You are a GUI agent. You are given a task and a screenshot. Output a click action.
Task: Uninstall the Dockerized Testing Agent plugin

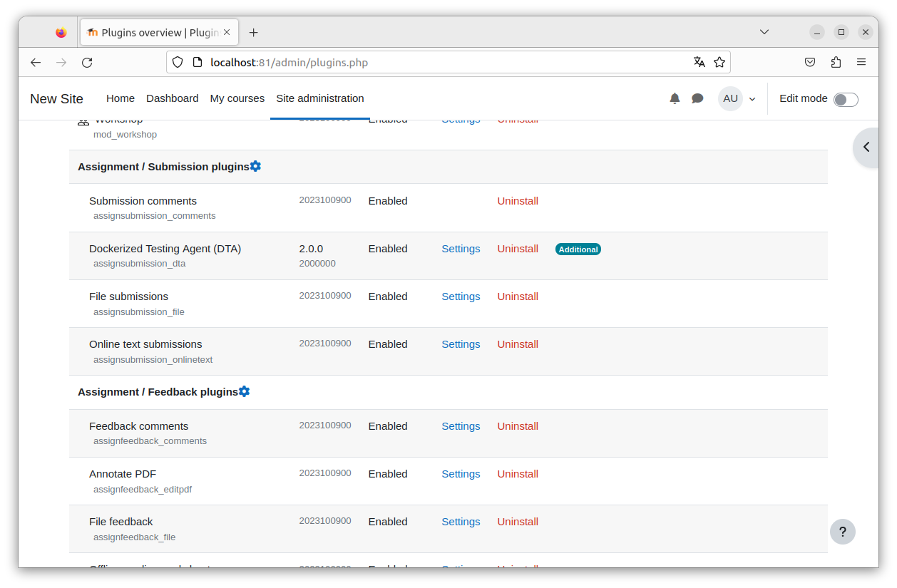pos(518,249)
